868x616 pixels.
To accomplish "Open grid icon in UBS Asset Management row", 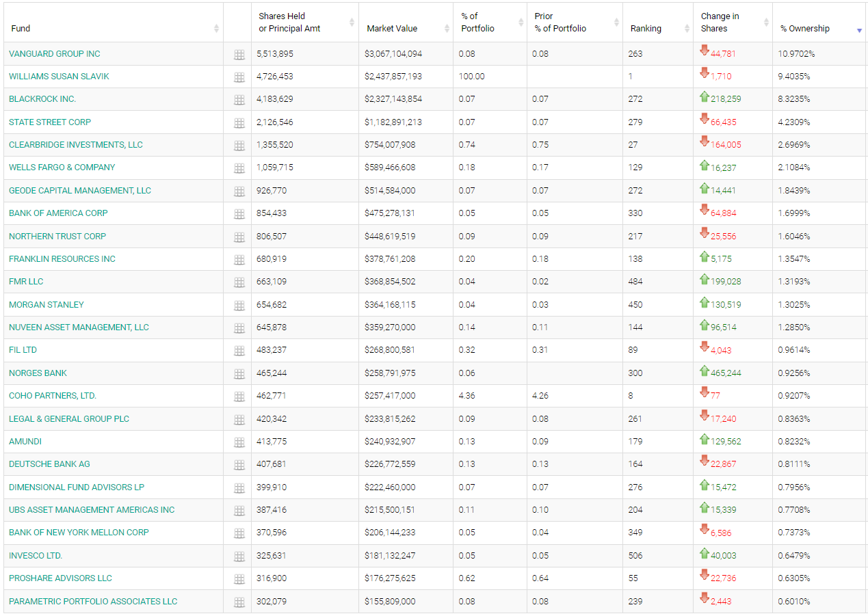I will click(239, 511).
